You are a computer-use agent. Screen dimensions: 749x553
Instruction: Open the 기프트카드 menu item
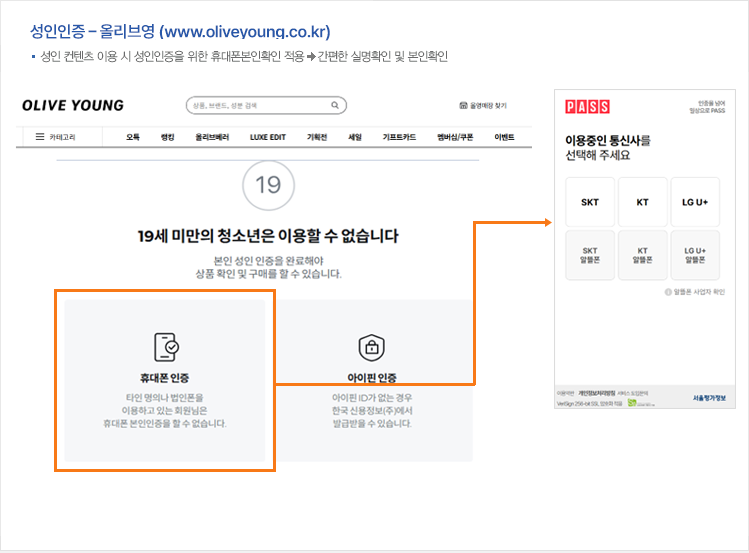coord(399,137)
